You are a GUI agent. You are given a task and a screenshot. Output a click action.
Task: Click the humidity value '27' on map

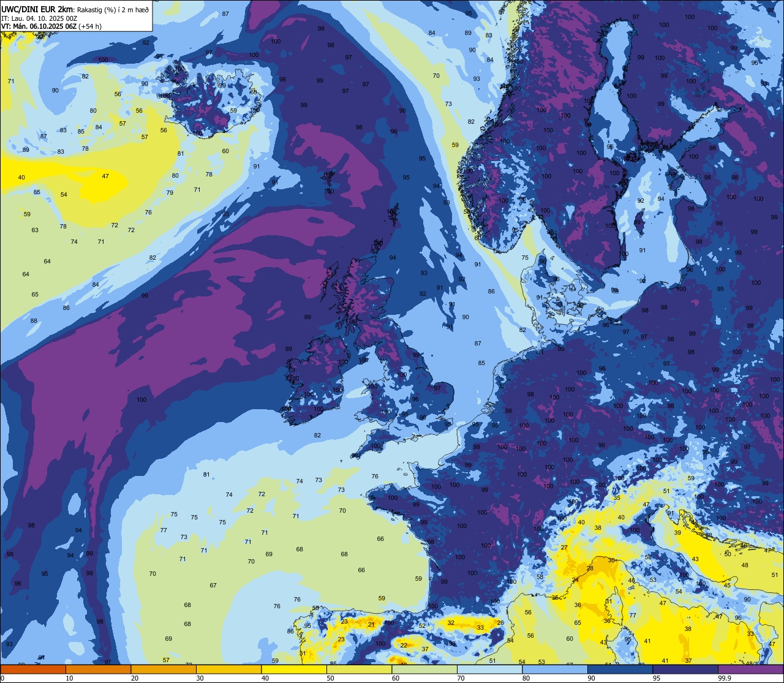[564, 548]
